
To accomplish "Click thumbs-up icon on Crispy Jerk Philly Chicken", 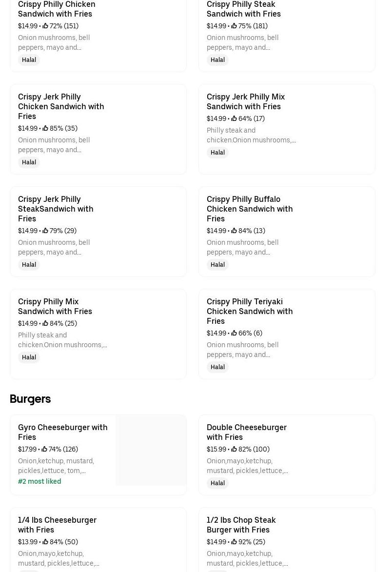I will click(x=45, y=128).
